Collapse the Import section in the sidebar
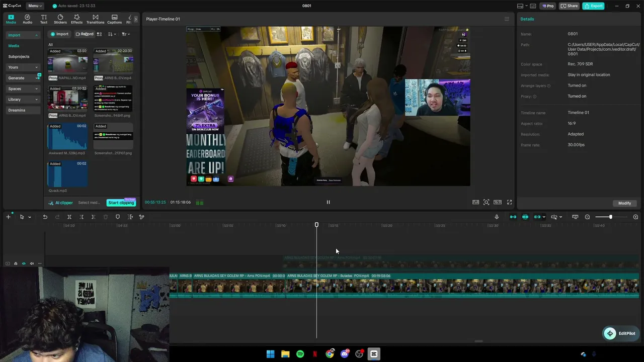Screen dimensions: 644x362 [x=23, y=35]
